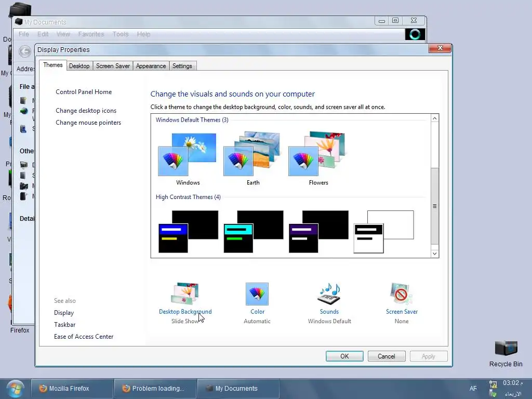Select the Windows default theme thumbnail
The image size is (532, 399).
(x=187, y=154)
